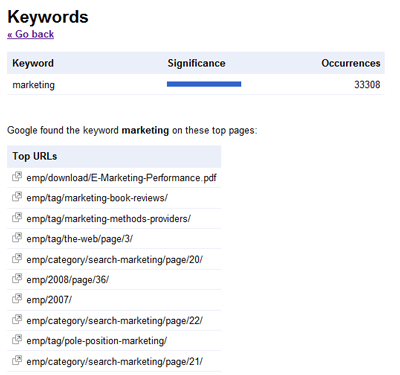
Task: Open emp/category/search-marketing/page/20/ URL
Action: (x=114, y=260)
